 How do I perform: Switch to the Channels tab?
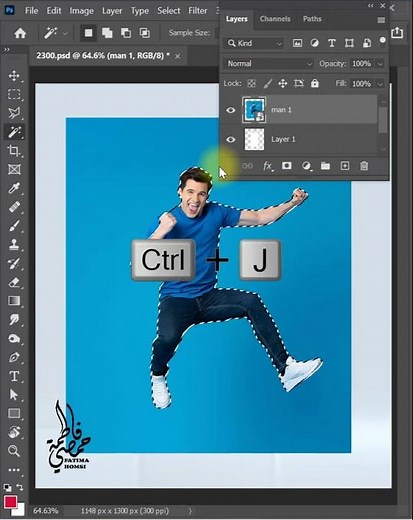(x=275, y=19)
